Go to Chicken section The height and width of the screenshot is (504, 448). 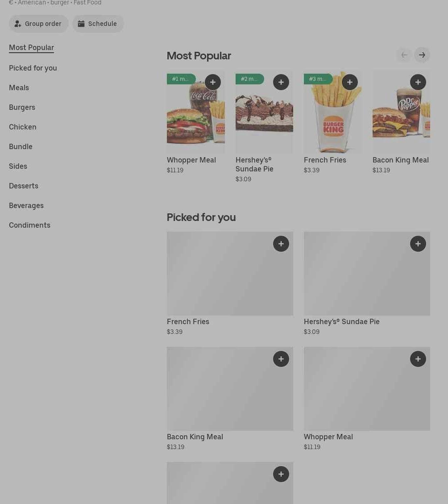click(x=22, y=127)
